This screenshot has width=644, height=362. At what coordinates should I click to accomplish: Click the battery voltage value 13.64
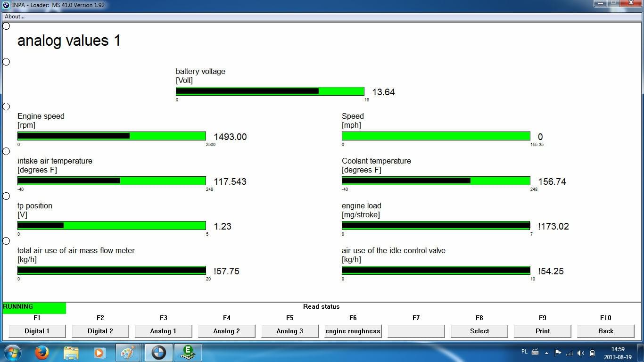tap(383, 92)
